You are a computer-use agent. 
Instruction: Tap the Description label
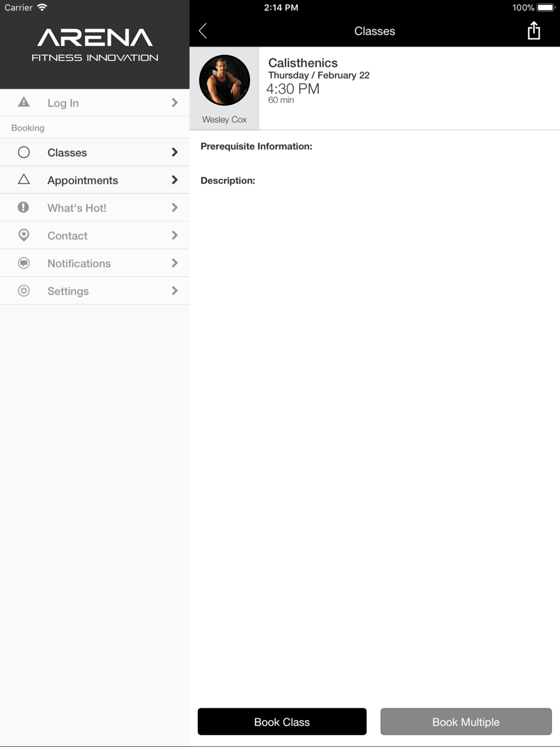228,180
